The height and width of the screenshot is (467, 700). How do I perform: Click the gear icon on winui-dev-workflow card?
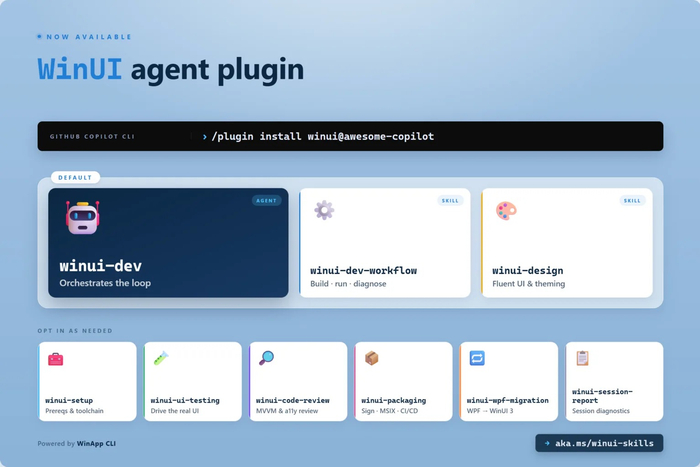[324, 210]
